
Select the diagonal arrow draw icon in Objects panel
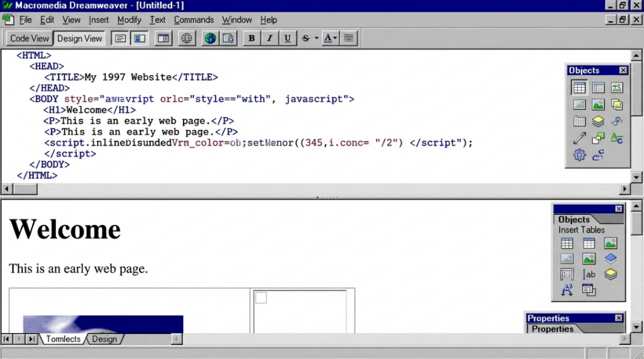pyautogui.click(x=579, y=137)
